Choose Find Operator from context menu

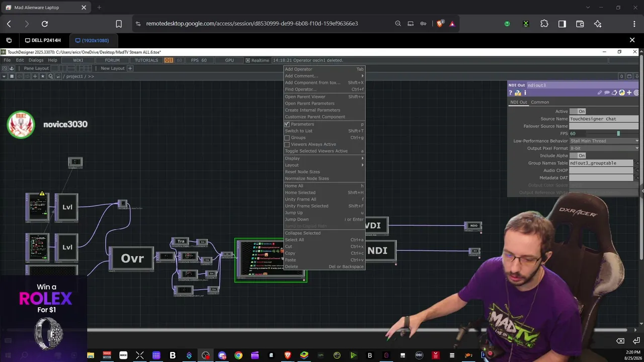click(x=324, y=89)
